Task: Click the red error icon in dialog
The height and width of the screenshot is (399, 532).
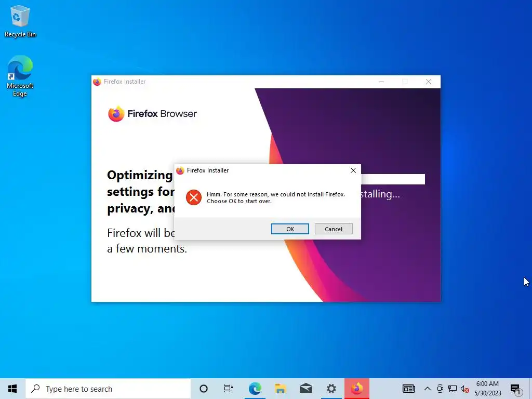Action: click(194, 197)
